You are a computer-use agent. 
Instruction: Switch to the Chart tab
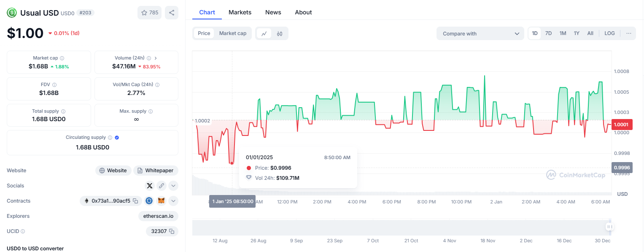click(x=207, y=12)
